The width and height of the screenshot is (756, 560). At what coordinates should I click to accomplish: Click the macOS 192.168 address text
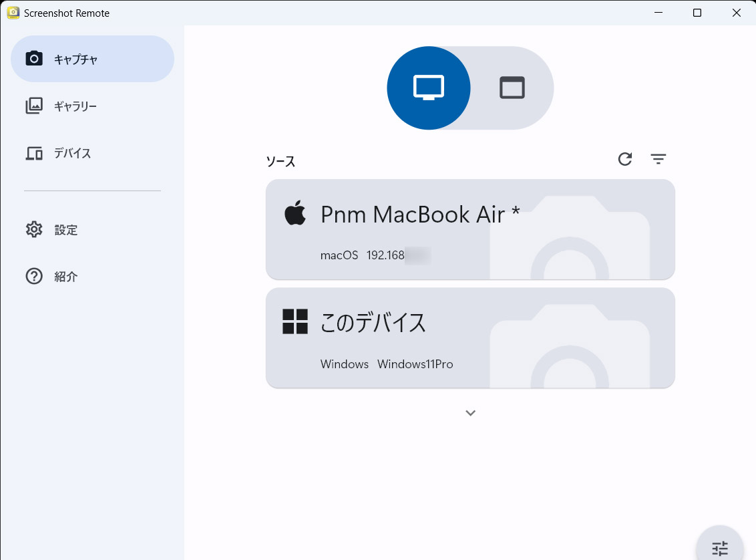375,255
